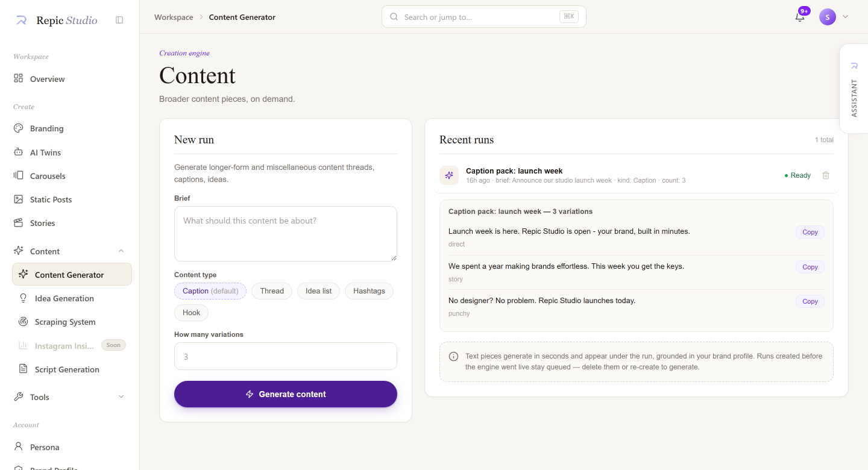The image size is (868, 470).
Task: Copy the 'We spent a year' caption
Action: point(810,267)
